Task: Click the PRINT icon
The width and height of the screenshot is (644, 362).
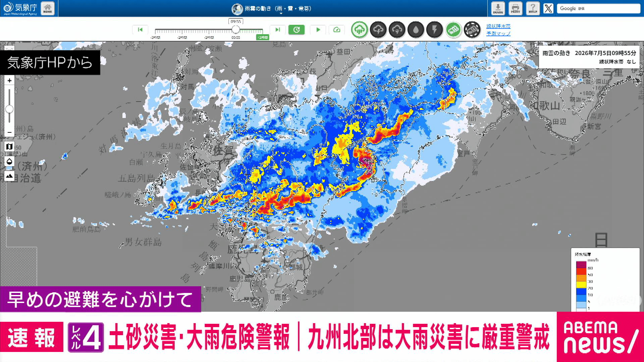Action: [516, 8]
